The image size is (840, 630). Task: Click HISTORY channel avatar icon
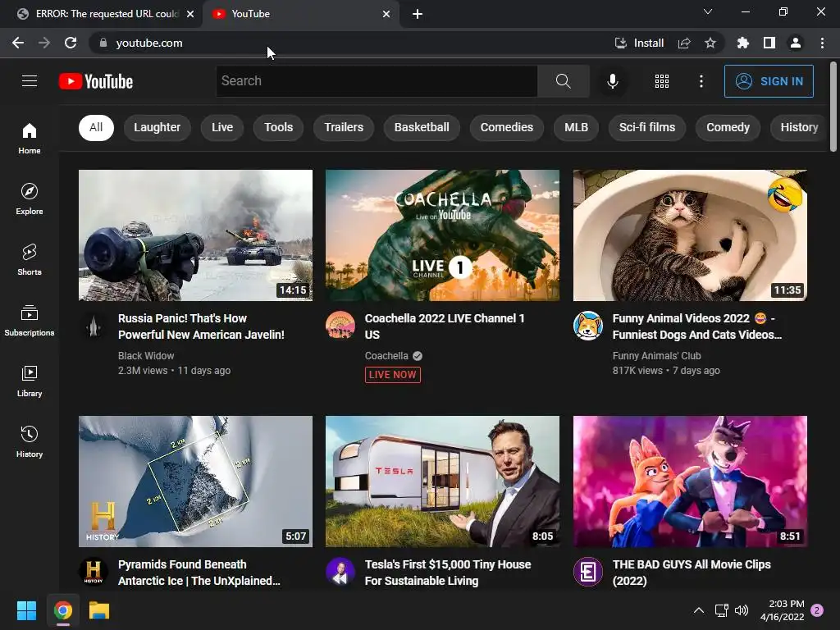(x=94, y=572)
